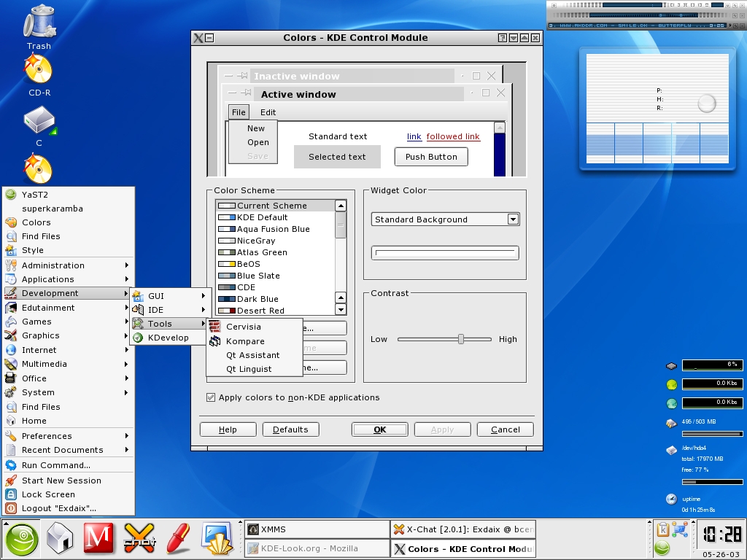The width and height of the screenshot is (747, 560).
Task: Select the Desert Red color scheme
Action: 276,311
